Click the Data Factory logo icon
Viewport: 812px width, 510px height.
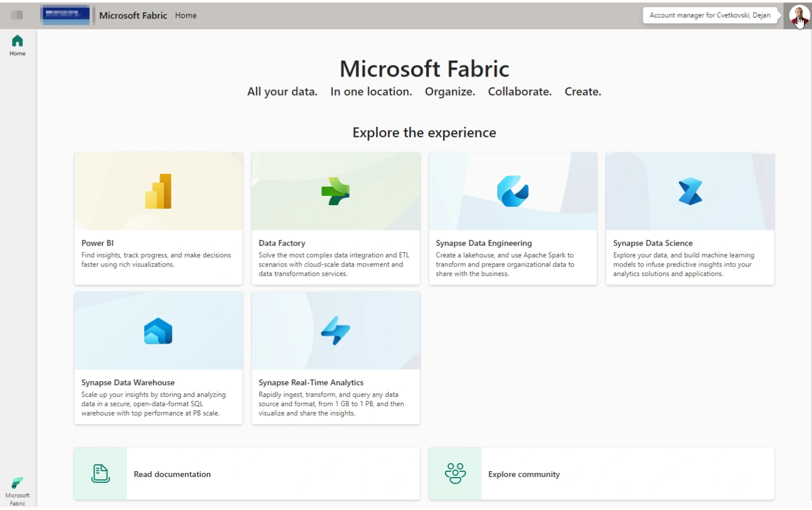335,191
